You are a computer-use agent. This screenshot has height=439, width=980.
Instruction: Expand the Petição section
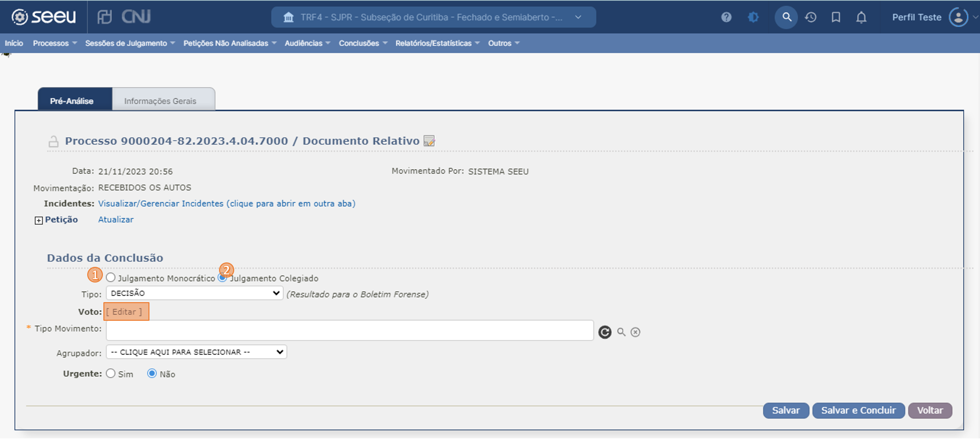(39, 221)
